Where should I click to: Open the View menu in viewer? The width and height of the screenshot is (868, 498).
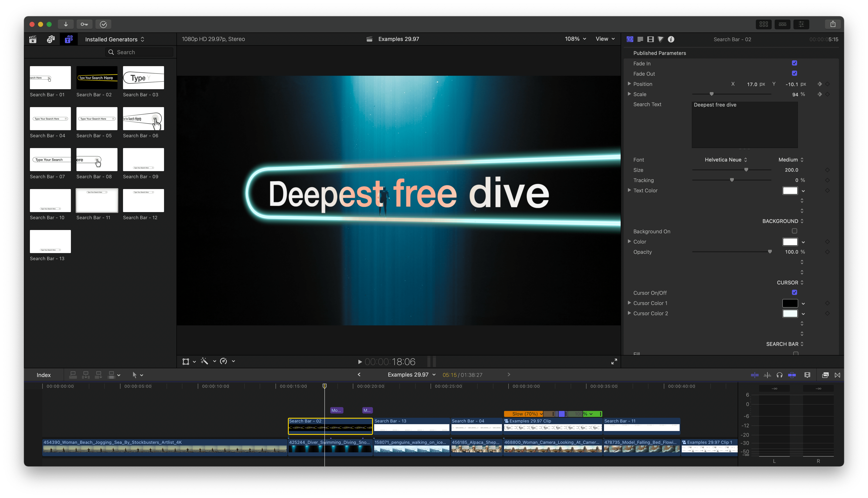604,39
